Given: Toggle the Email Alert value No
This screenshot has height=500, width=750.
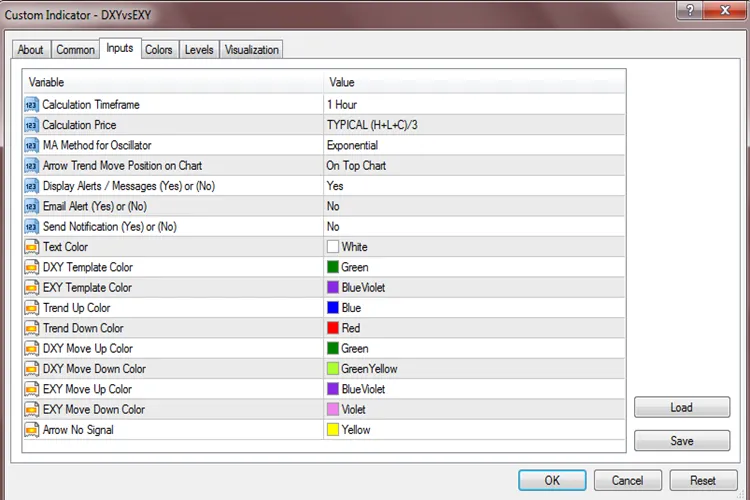Looking at the screenshot, I should click(333, 206).
